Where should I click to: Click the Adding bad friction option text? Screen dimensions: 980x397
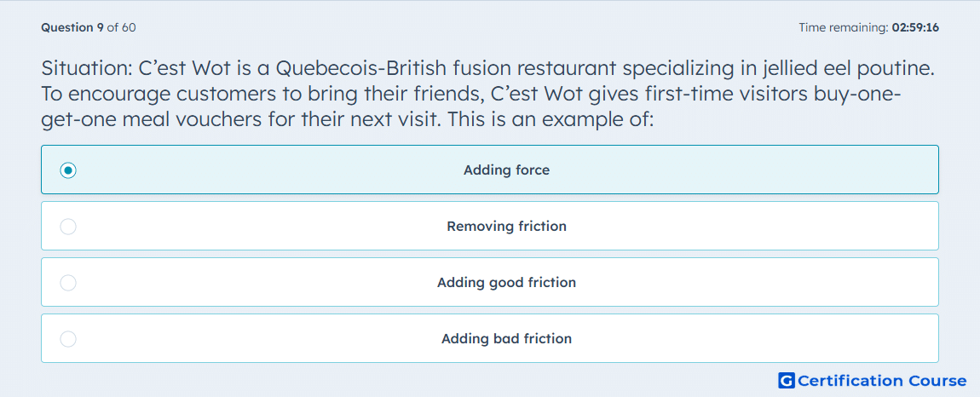[506, 339]
